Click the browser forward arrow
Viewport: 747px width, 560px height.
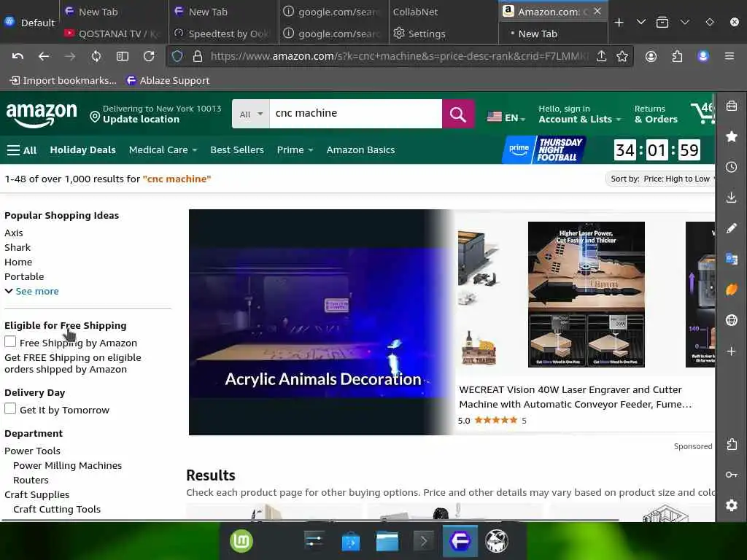tap(70, 57)
